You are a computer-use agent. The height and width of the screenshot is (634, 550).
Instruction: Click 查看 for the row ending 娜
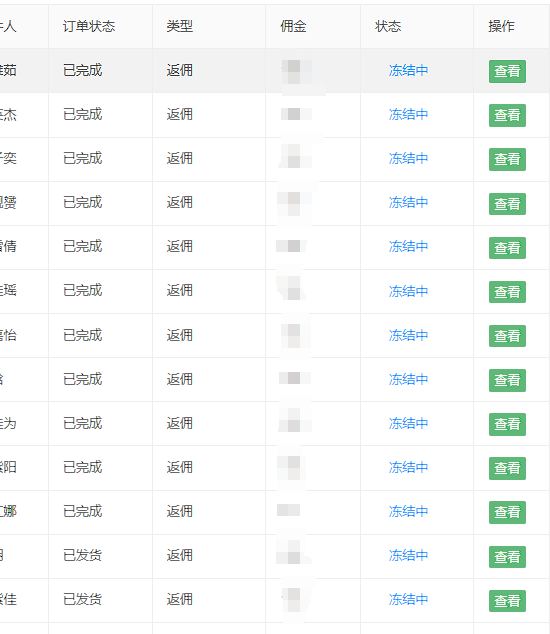(x=507, y=512)
